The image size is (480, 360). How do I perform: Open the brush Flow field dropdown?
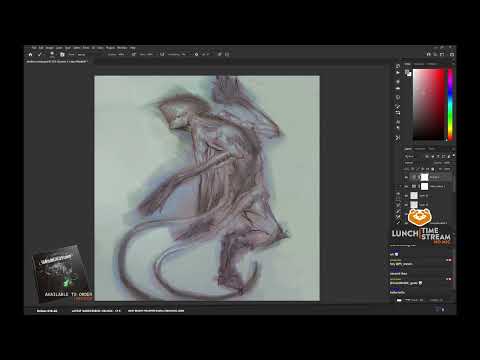click(149, 54)
